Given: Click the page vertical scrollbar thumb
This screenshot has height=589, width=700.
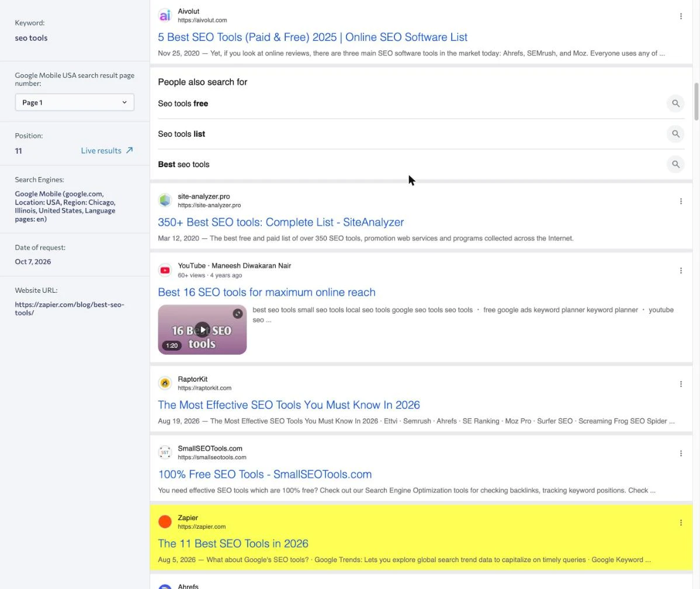Looking at the screenshot, I should pyautogui.click(x=696, y=101).
